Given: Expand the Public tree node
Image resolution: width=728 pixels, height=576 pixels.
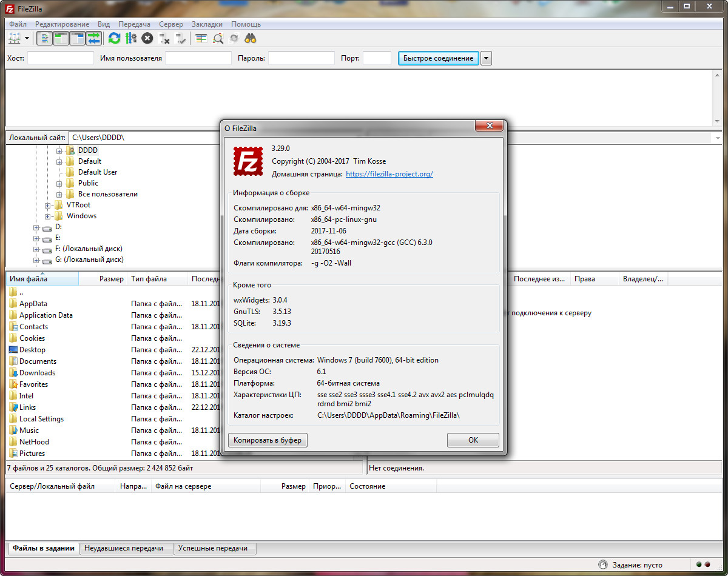Looking at the screenshot, I should 59,183.
